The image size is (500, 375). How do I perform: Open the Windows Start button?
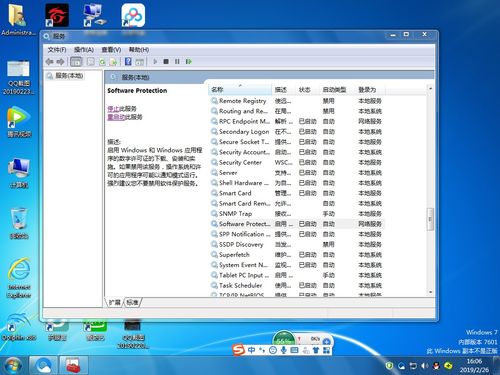coord(13,365)
